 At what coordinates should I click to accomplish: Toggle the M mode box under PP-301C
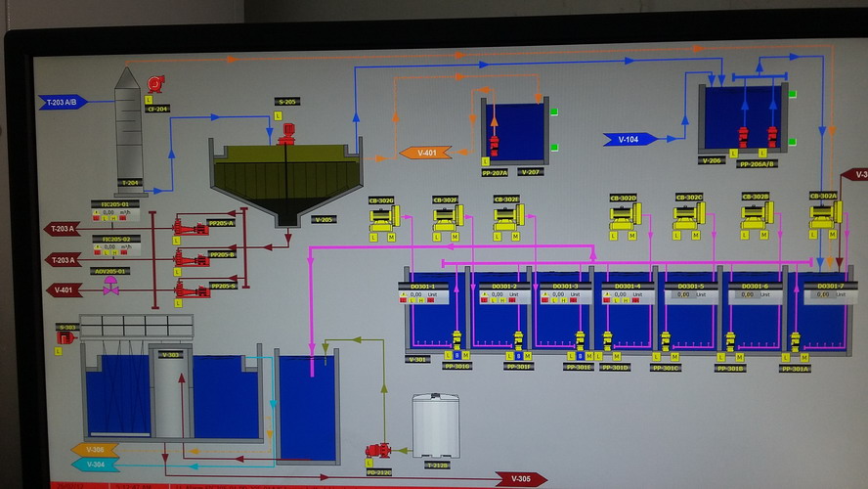tap(674, 357)
